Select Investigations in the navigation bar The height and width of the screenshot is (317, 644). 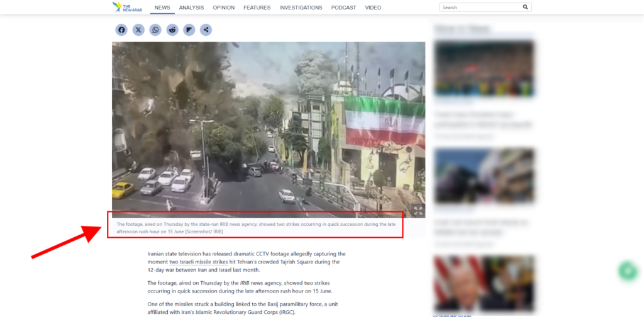[301, 8]
